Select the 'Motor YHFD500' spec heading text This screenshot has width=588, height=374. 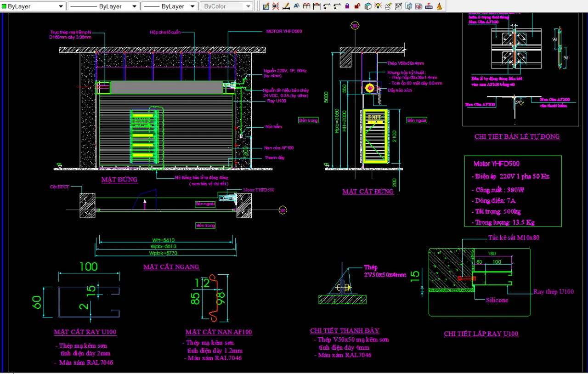[x=497, y=164]
